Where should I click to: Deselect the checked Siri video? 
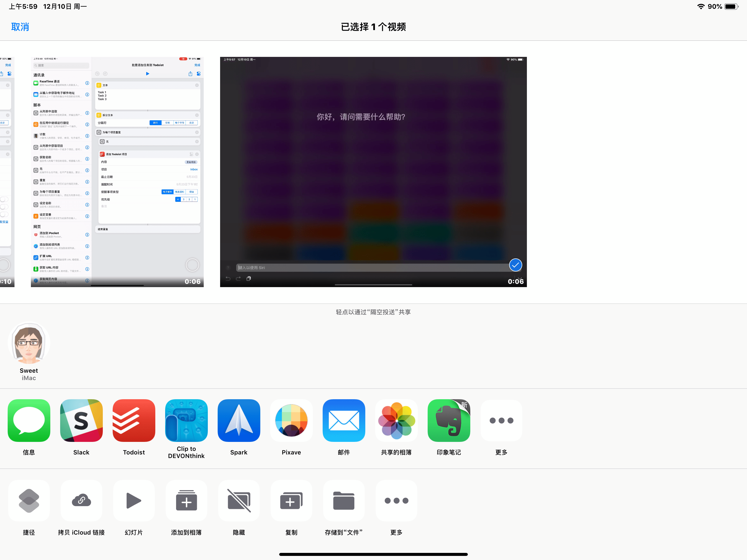(x=515, y=265)
